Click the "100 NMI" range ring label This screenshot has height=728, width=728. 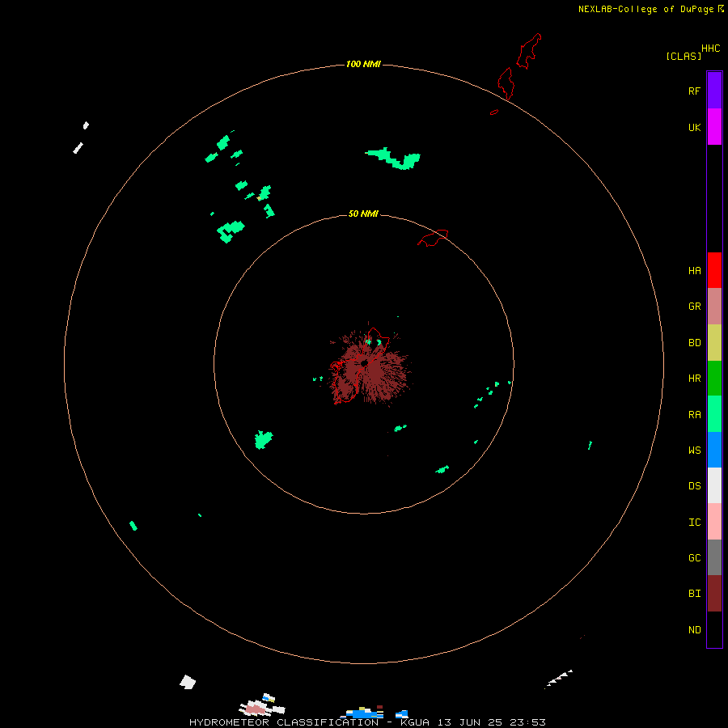tap(363, 64)
